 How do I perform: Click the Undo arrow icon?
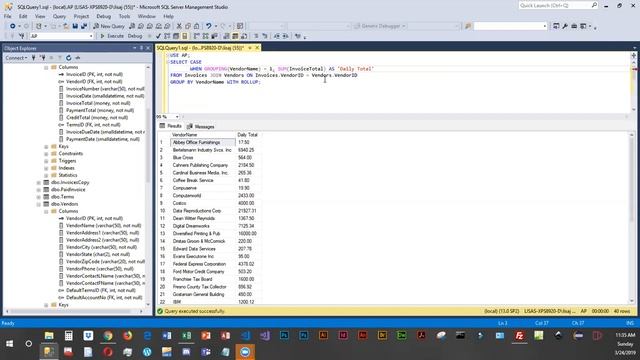click(x=209, y=26)
